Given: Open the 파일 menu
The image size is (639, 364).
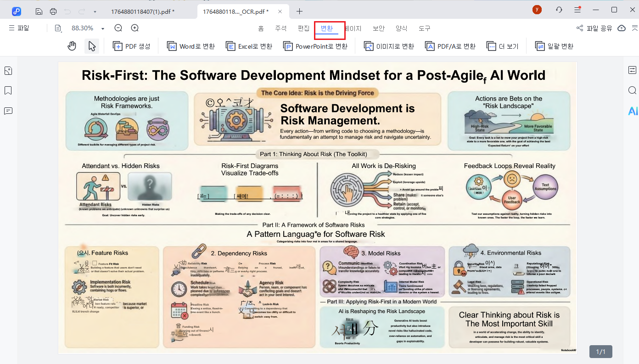Looking at the screenshot, I should [19, 28].
